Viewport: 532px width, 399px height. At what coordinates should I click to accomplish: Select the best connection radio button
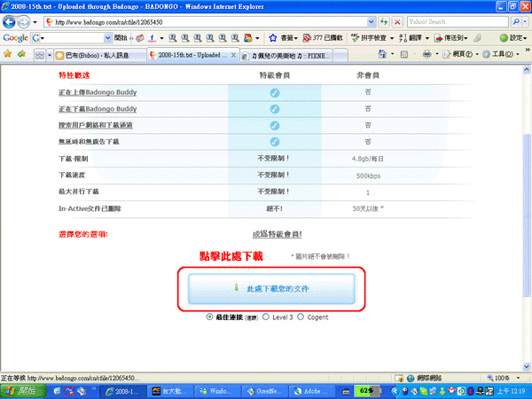[x=209, y=317]
